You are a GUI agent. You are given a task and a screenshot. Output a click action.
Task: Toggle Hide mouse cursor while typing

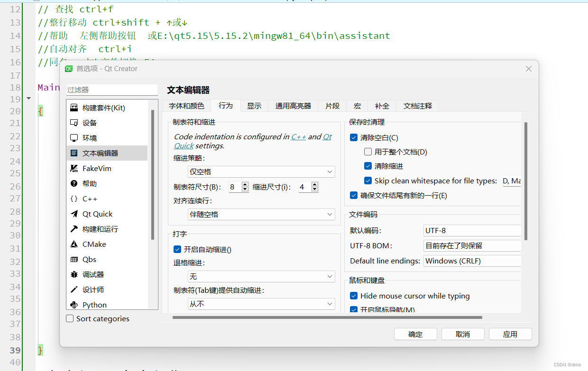(354, 296)
